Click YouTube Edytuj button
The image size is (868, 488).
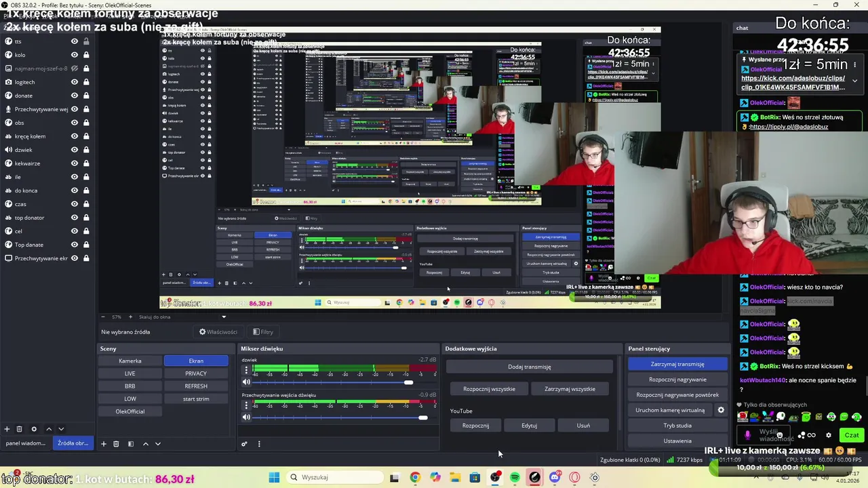[x=530, y=426]
